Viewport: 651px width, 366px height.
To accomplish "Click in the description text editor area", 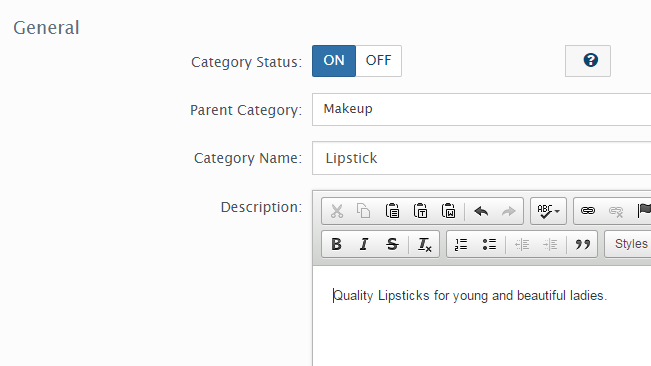I will pyautogui.click(x=482, y=316).
